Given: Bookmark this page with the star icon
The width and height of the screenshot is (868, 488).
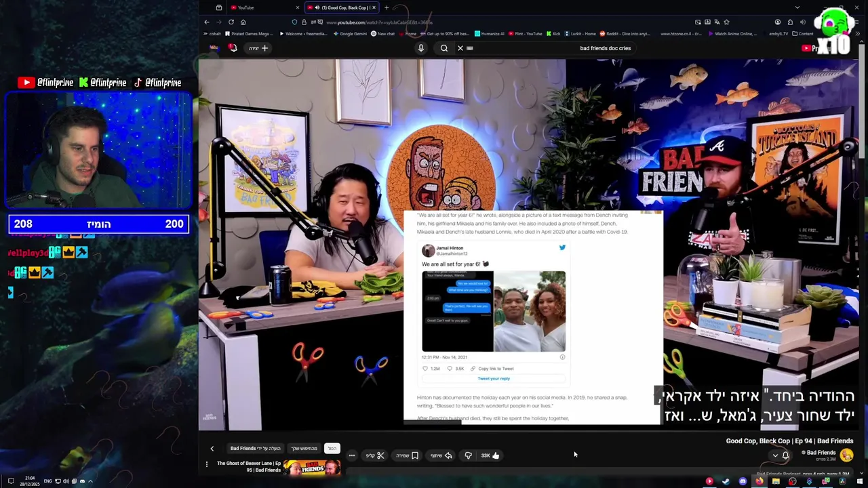Looking at the screenshot, I should [x=726, y=22].
